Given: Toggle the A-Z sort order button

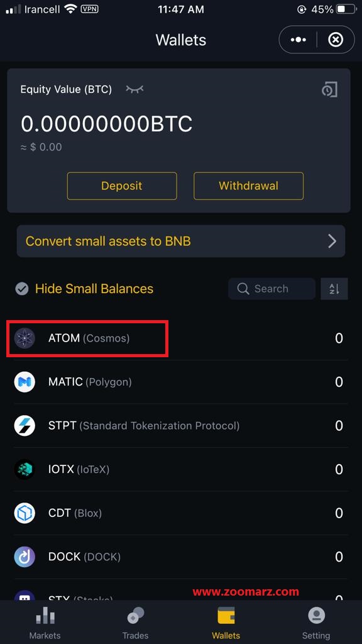Looking at the screenshot, I should pos(334,289).
